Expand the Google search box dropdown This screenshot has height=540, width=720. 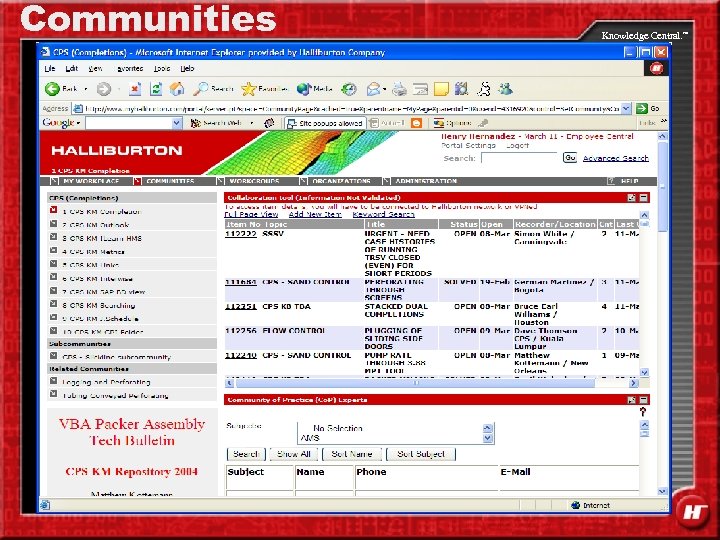(177, 123)
